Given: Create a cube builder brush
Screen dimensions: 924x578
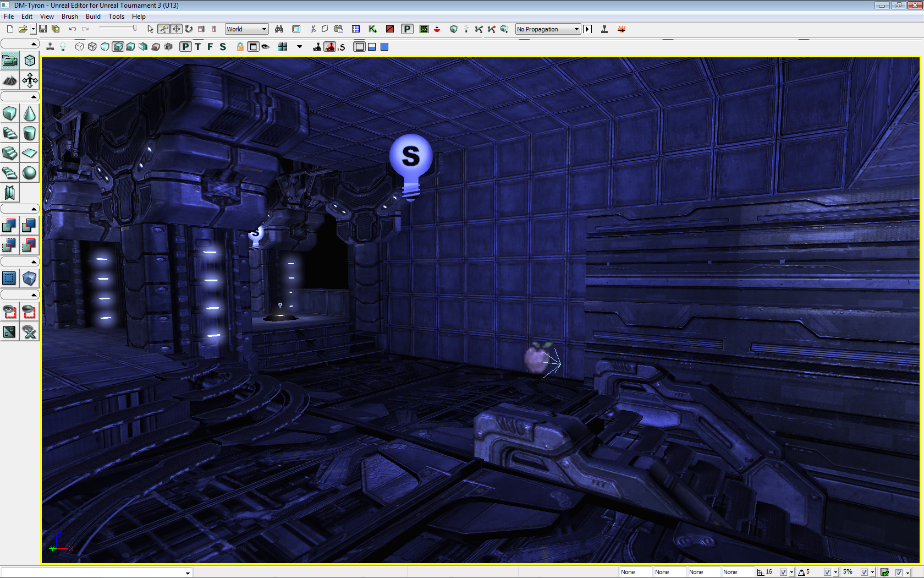Looking at the screenshot, I should (10, 113).
